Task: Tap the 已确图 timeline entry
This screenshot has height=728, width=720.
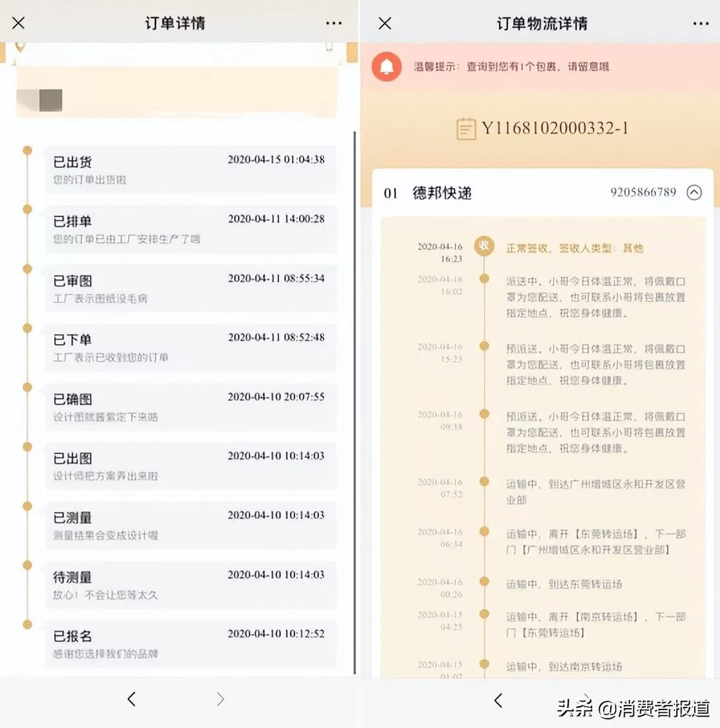Action: pos(190,406)
